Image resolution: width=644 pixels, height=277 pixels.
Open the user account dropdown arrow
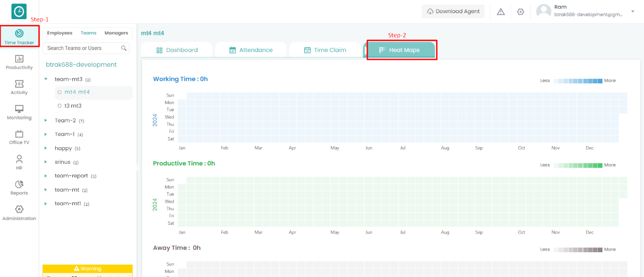point(632,11)
